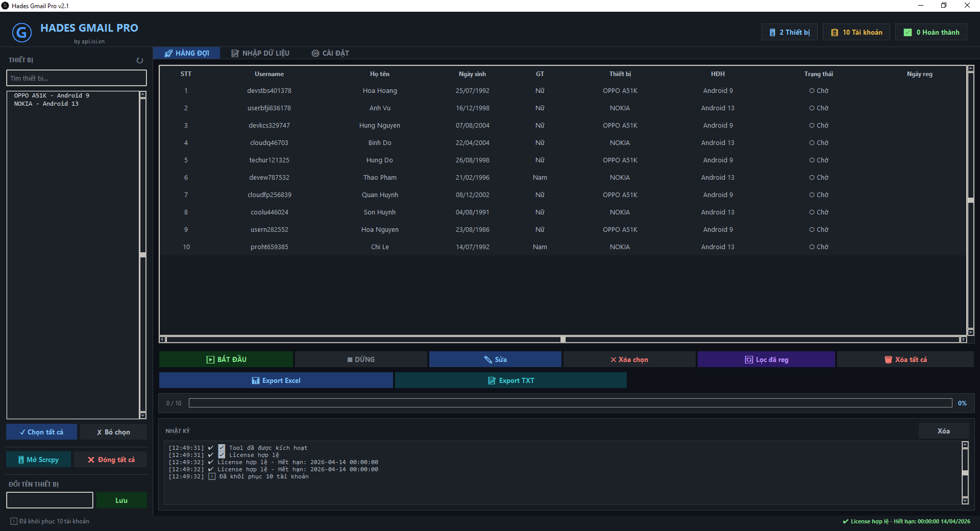Click Xóa chọn to delete selected
980x531 pixels.
pos(629,359)
